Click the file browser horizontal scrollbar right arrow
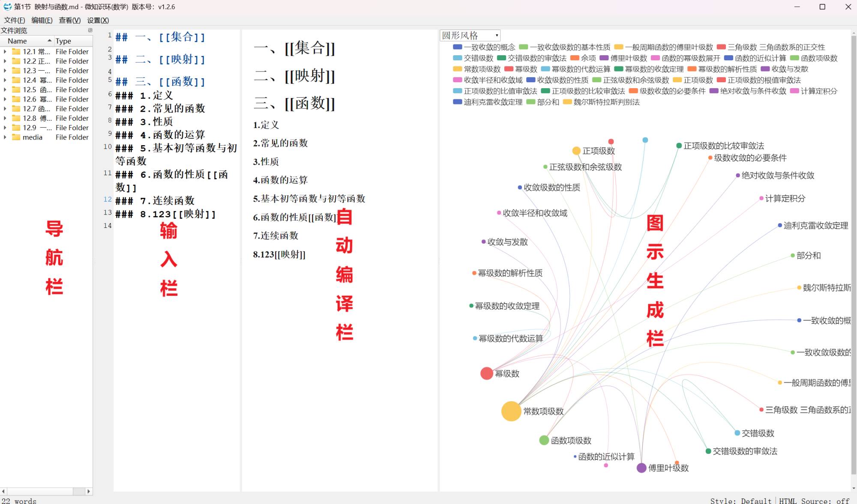 pos(89,491)
